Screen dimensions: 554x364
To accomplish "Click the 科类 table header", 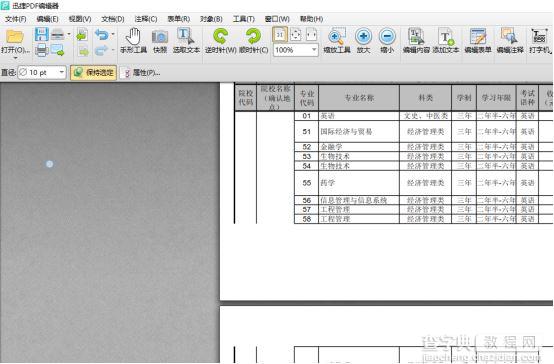I will (x=425, y=98).
